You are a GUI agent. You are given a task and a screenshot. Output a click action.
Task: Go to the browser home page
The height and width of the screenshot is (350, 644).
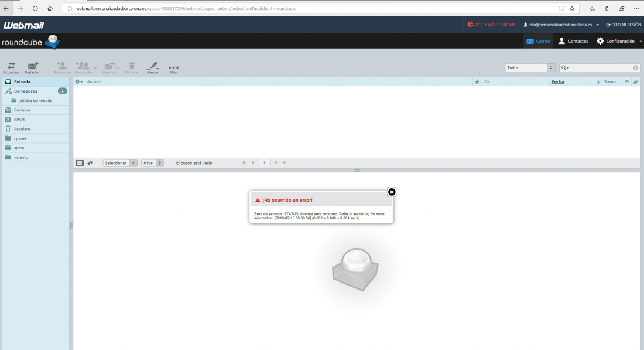(50, 8)
